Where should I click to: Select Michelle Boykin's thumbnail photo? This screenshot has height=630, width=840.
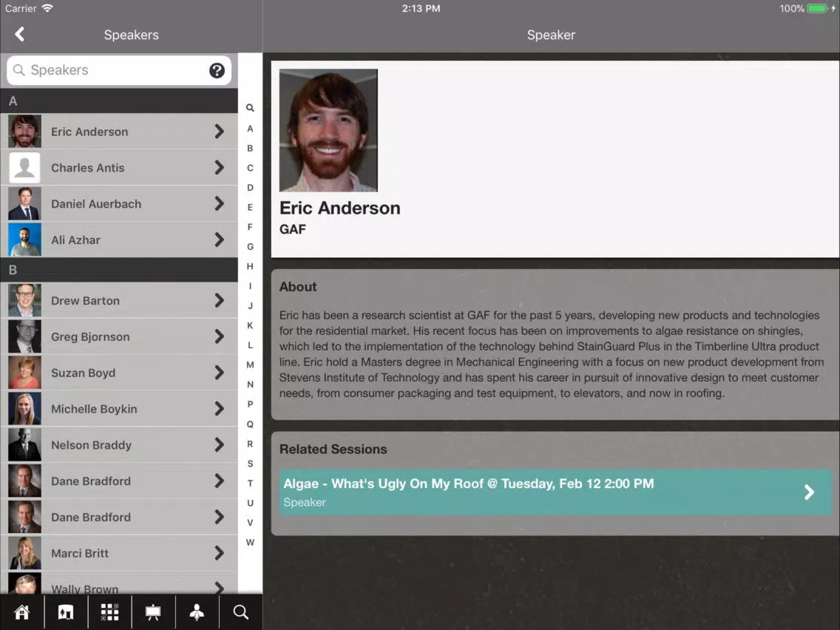point(24,409)
